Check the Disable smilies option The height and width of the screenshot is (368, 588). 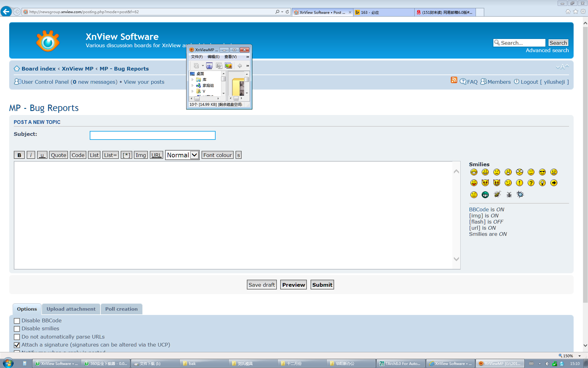point(17,329)
